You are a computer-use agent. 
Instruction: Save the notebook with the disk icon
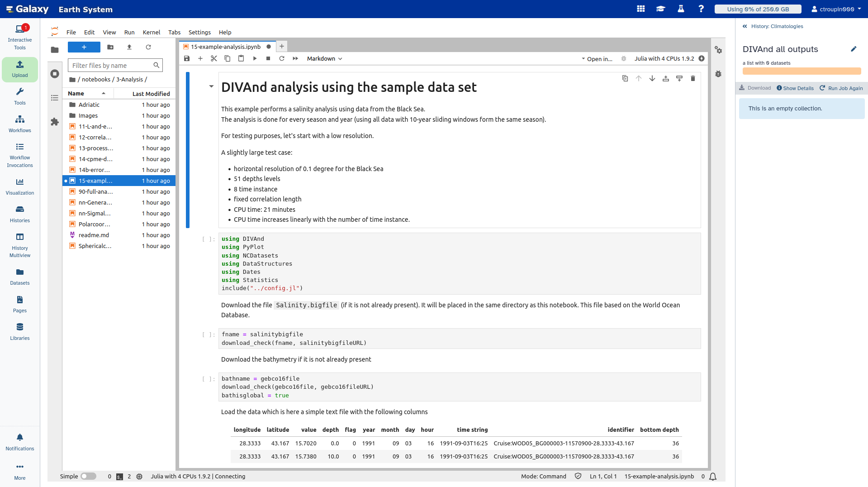click(187, 58)
